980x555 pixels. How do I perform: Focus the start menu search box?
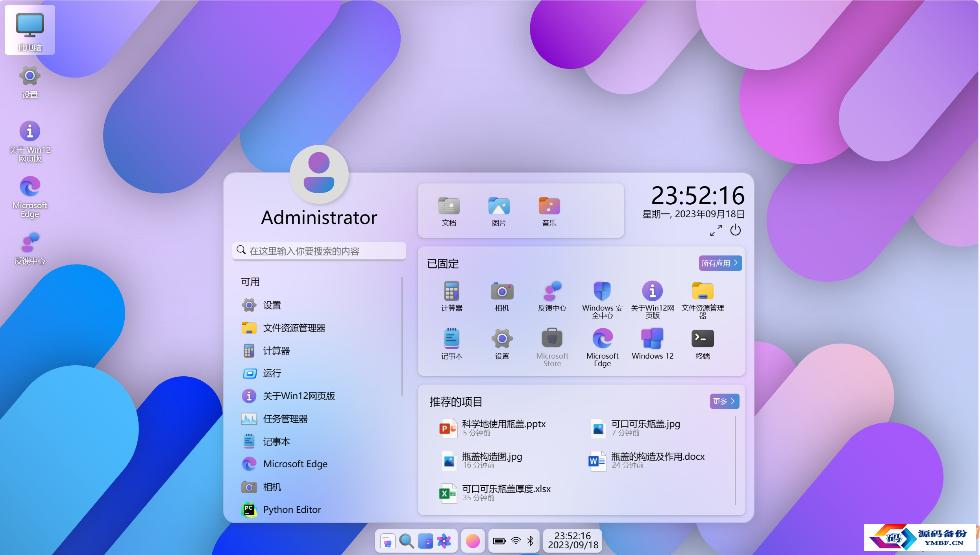(319, 251)
